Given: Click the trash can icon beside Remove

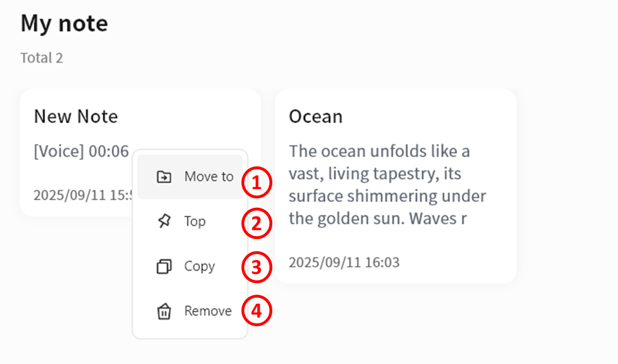Looking at the screenshot, I should pos(164,311).
